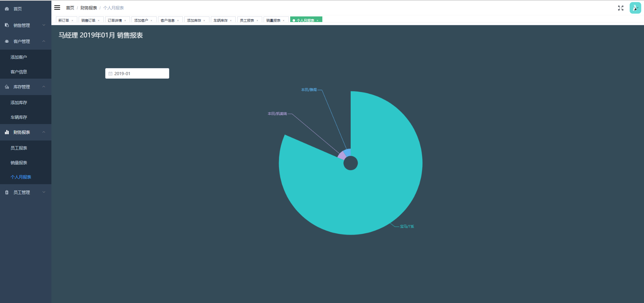This screenshot has height=303, width=644.
Task: Open 个人月报表 in the sidebar
Action: pos(26,177)
